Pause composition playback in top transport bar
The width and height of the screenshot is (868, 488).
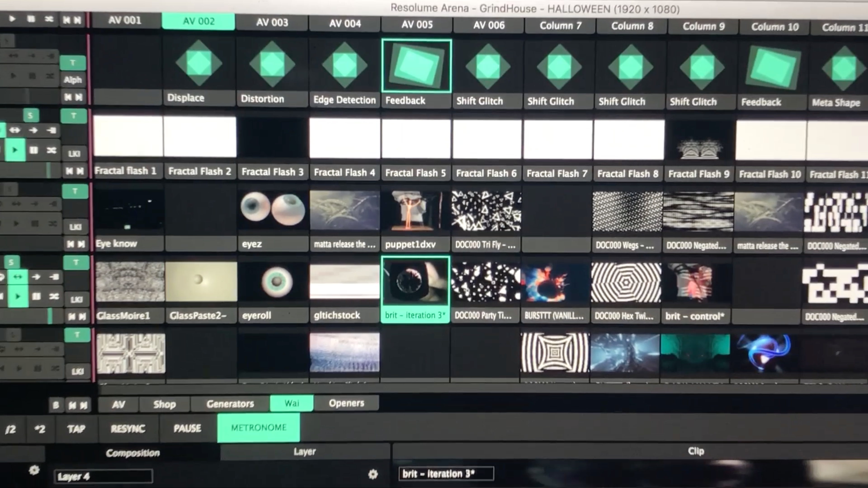pyautogui.click(x=31, y=19)
